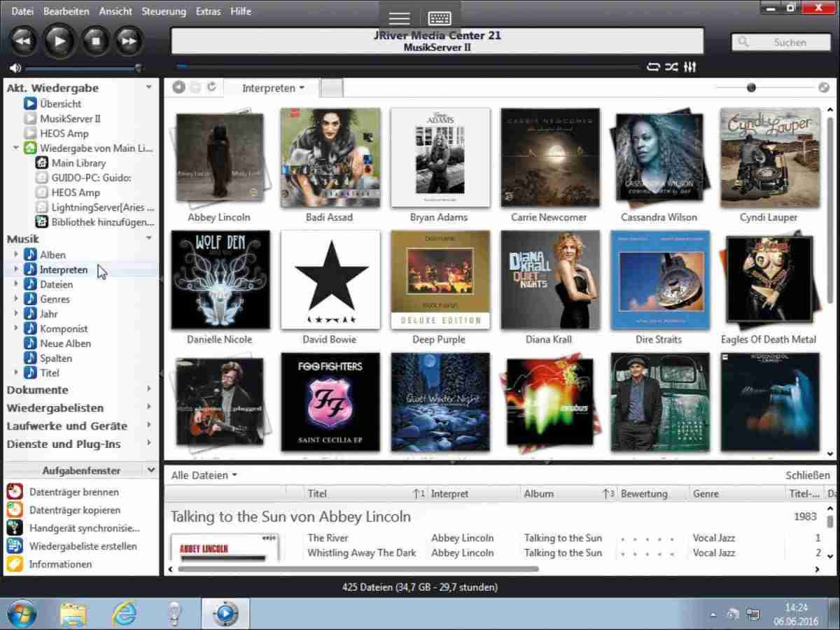Open Windows Explorer from the taskbar
Viewport: 840px width, 630px height.
coord(73,614)
